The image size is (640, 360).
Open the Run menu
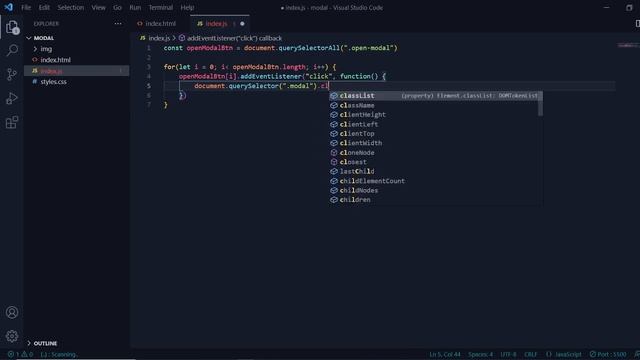[x=135, y=7]
